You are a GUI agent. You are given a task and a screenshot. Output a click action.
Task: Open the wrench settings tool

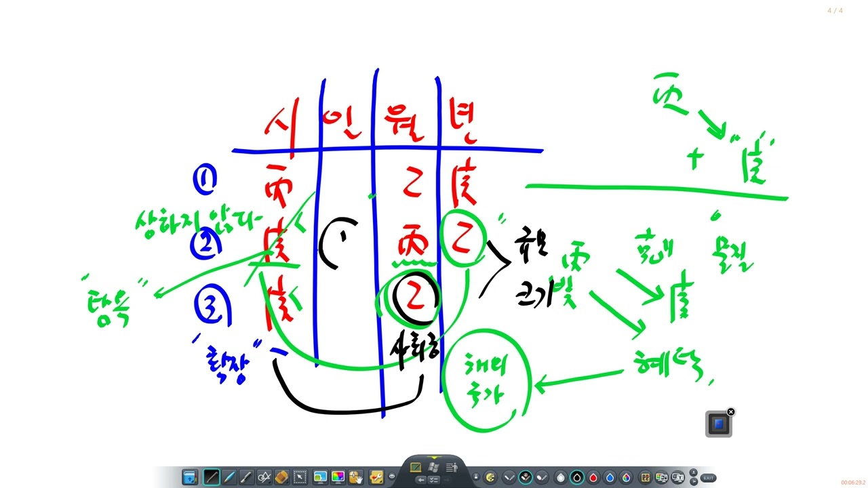[376, 477]
